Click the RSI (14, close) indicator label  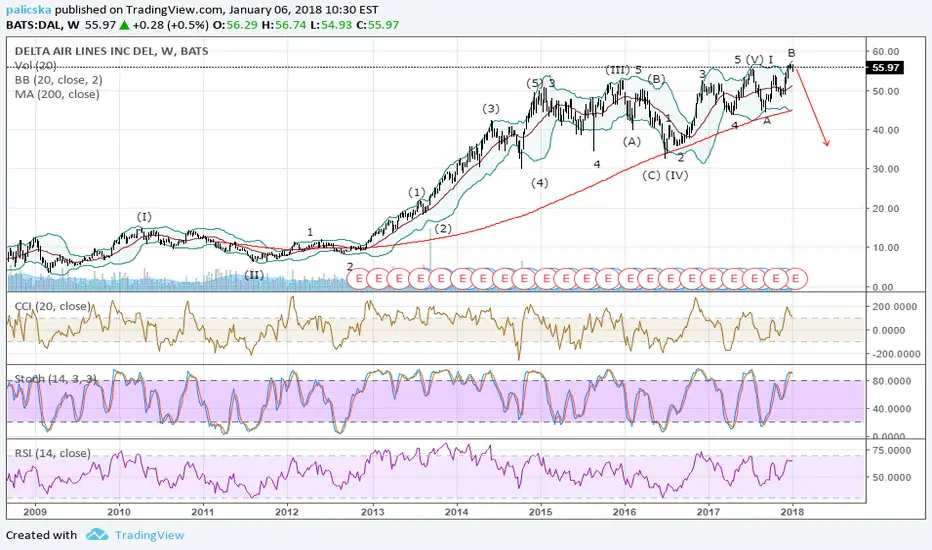(52, 453)
